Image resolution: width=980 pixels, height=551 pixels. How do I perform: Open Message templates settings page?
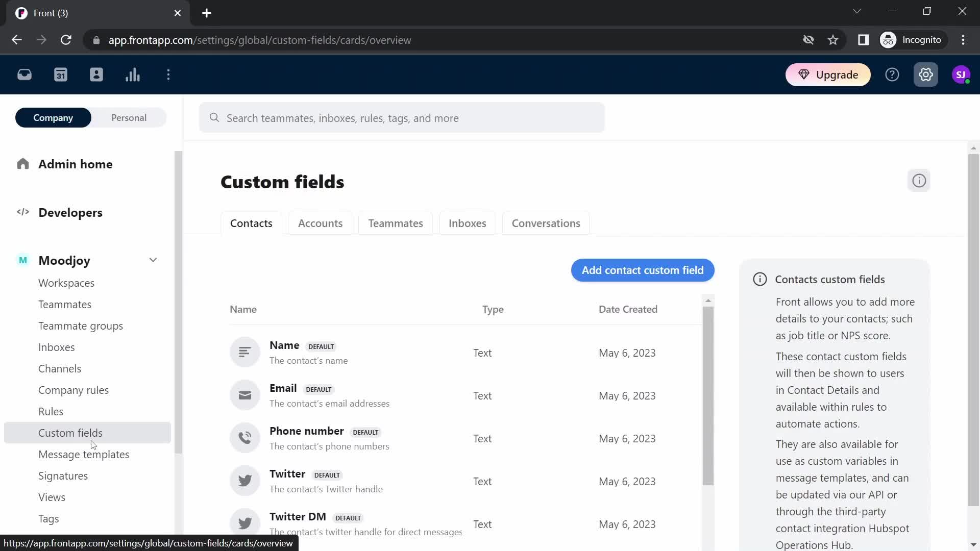coord(84,455)
